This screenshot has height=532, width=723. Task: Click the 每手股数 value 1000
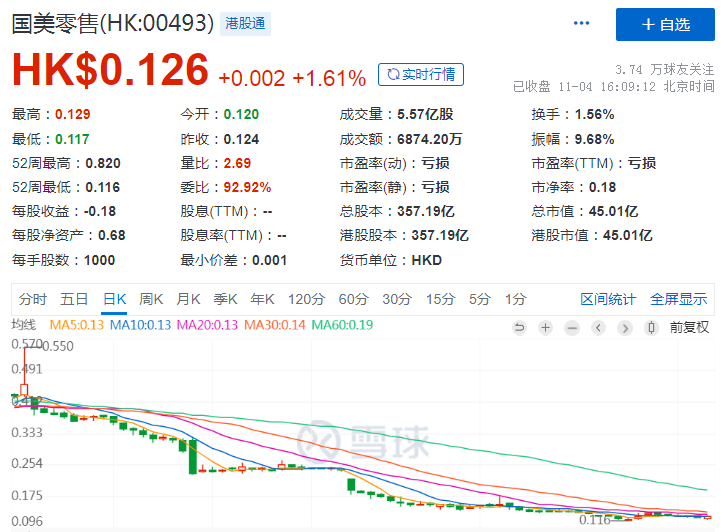(x=99, y=260)
